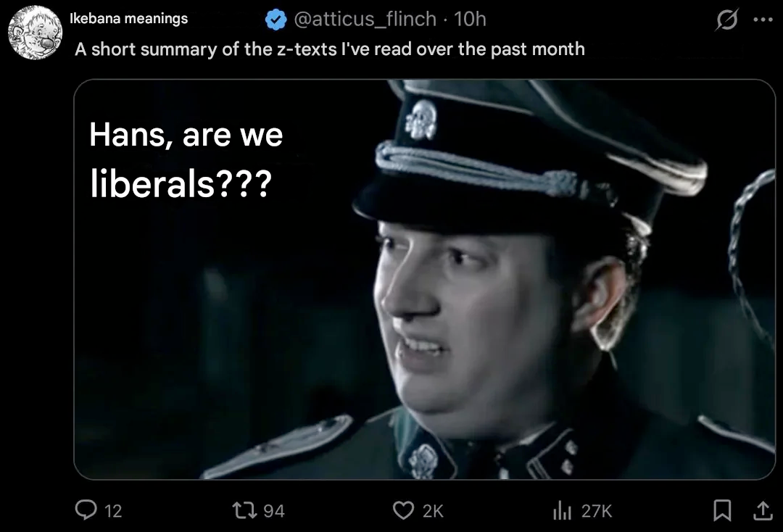Click the 2K likes count
The image size is (783, 532).
tap(433, 511)
